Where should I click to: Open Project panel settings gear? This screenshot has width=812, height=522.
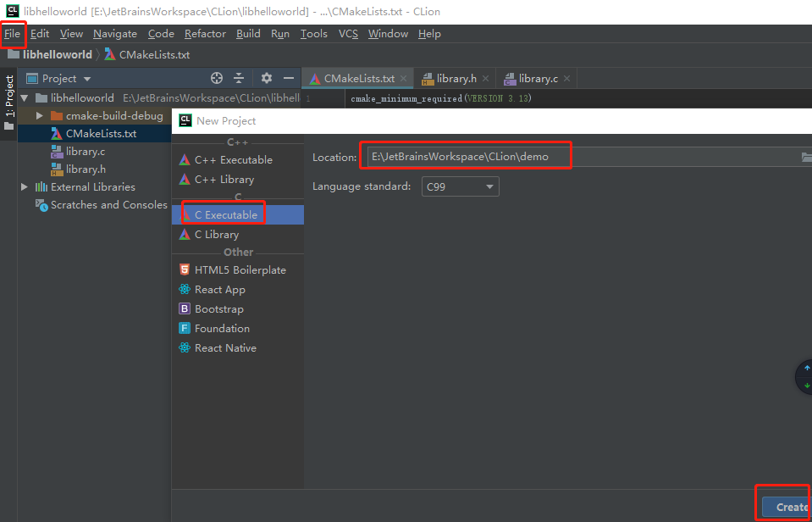click(x=267, y=78)
